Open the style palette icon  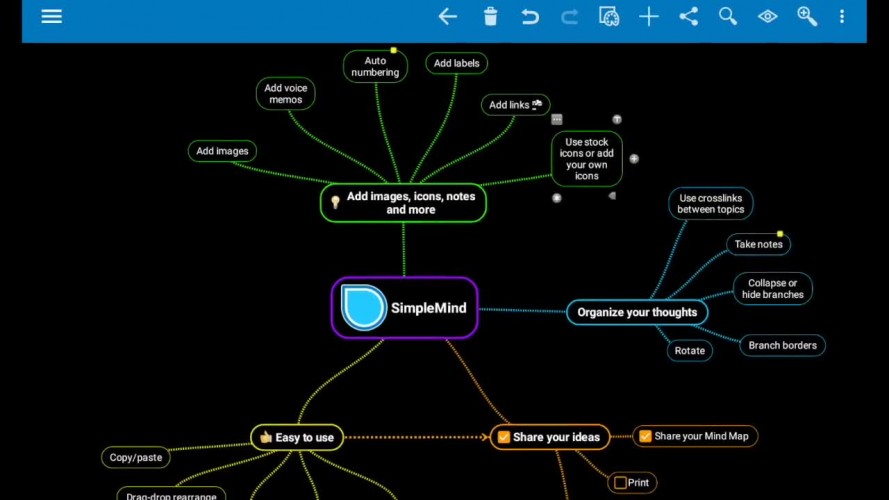(x=609, y=16)
